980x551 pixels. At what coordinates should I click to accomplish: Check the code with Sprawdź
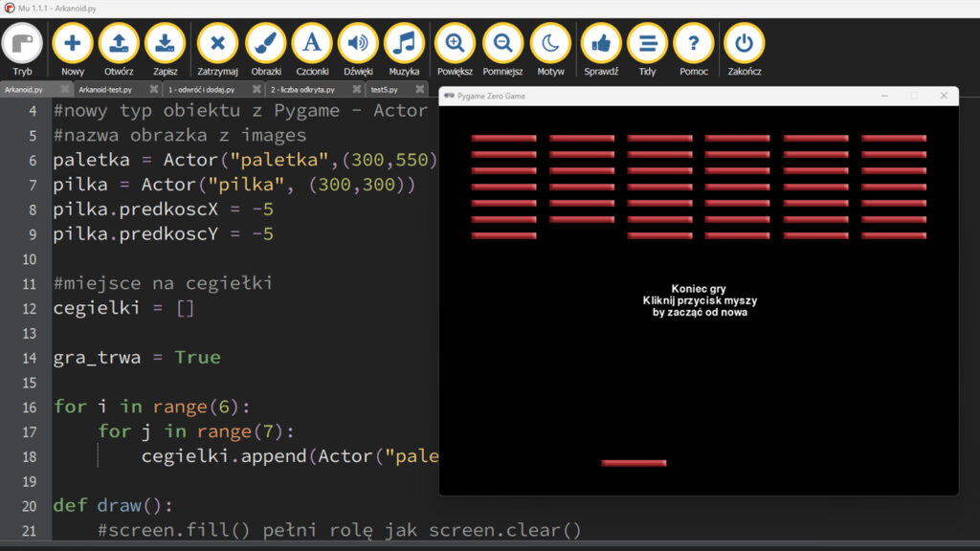coord(601,44)
